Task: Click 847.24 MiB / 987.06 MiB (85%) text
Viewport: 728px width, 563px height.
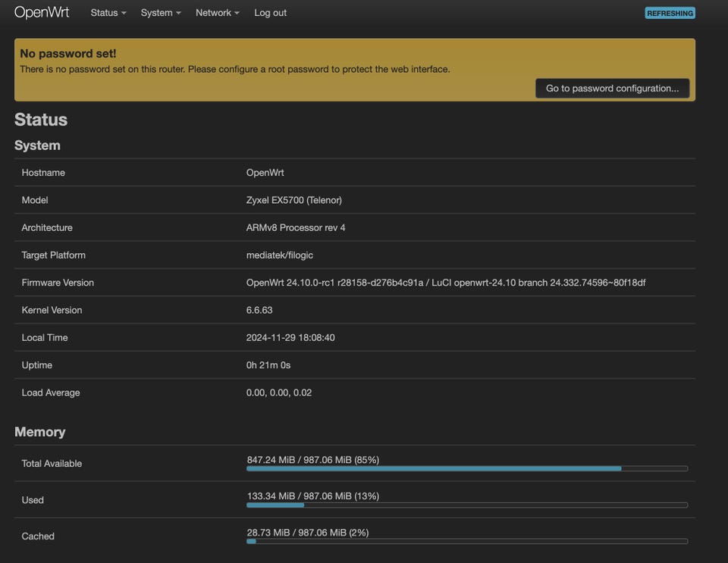Action: click(x=313, y=460)
